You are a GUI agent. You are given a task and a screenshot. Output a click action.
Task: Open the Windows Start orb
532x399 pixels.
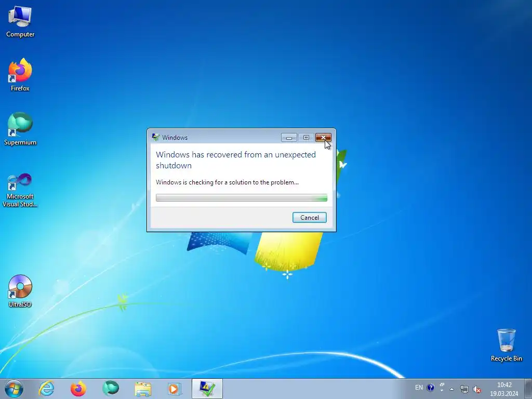pos(14,389)
